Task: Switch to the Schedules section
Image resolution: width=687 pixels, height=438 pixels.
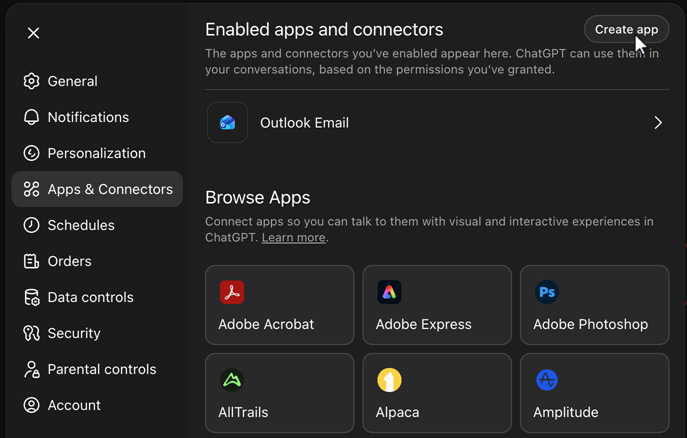Action: point(81,225)
